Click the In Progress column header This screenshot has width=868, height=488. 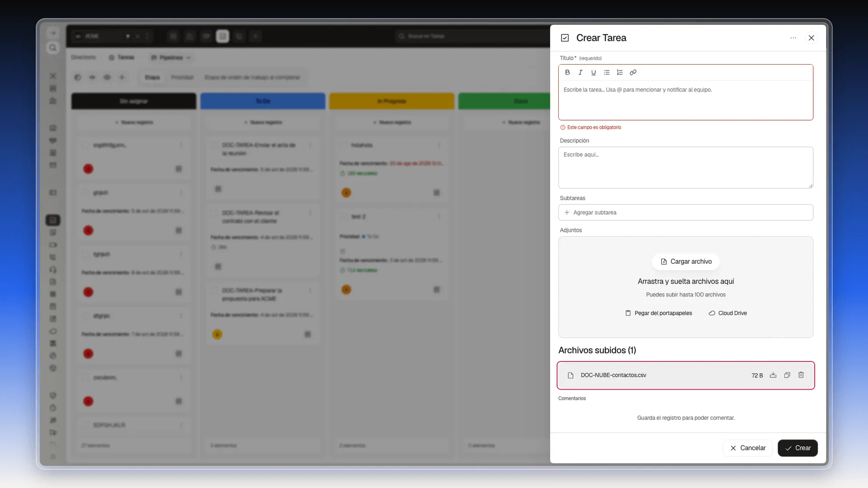pos(392,101)
